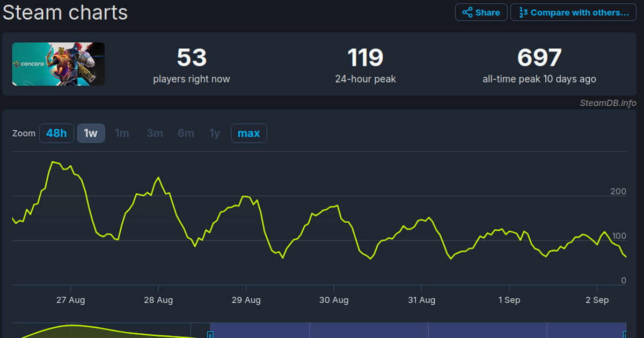
Task: Click the Zoom label text
Action: coord(24,133)
